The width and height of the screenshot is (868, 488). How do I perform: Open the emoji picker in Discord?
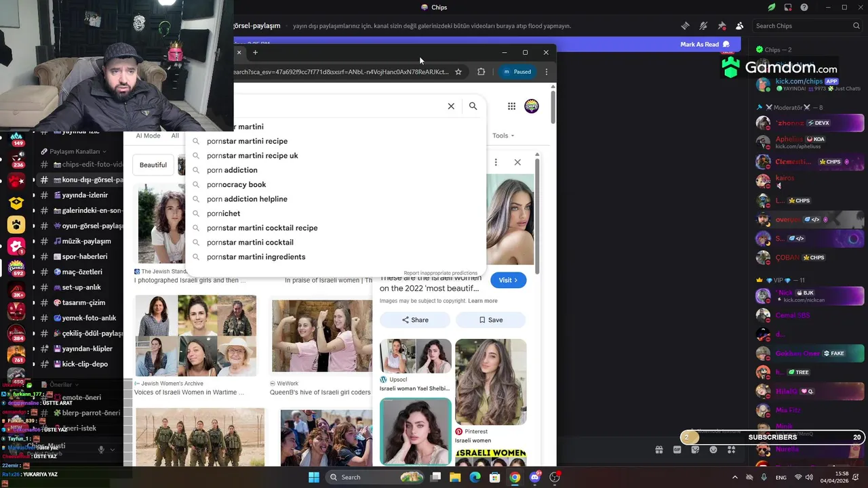point(713,449)
